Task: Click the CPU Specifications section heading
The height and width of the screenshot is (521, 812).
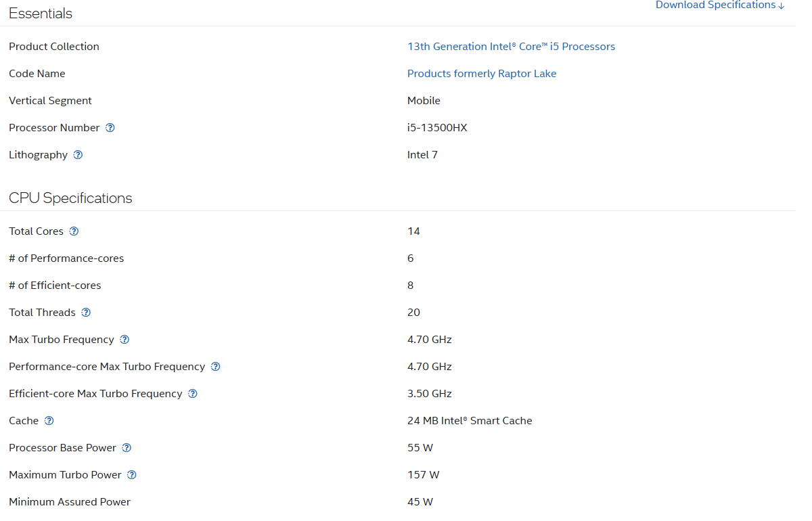Action: point(70,198)
